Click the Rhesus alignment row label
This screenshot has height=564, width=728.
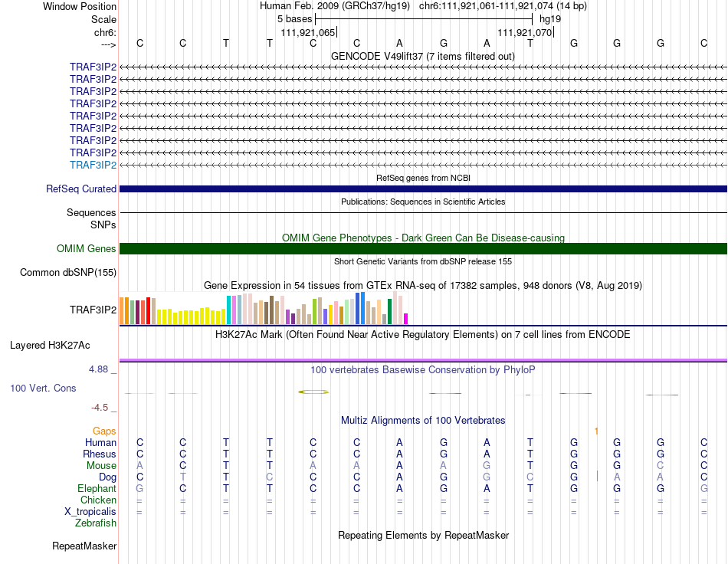pyautogui.click(x=100, y=454)
